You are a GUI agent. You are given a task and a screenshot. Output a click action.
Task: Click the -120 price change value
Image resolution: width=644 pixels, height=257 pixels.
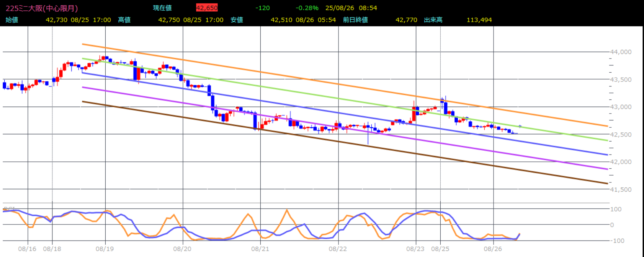[x=262, y=8]
